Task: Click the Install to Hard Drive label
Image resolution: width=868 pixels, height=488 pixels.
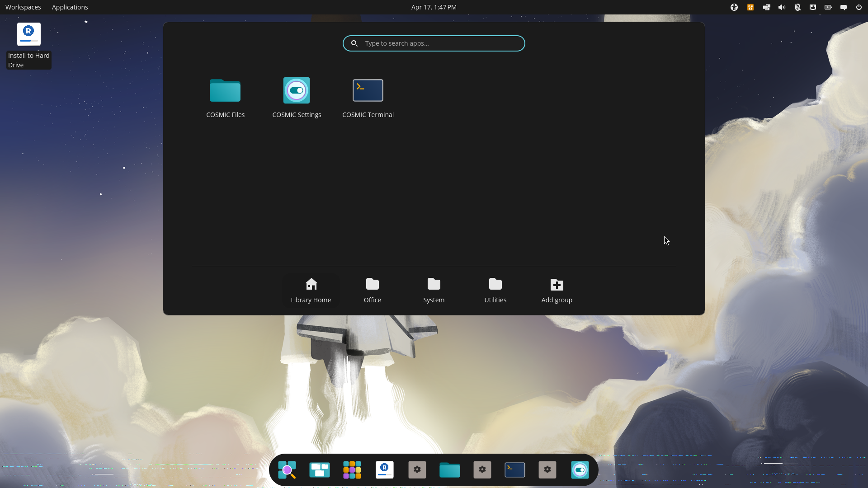Action: (29, 60)
